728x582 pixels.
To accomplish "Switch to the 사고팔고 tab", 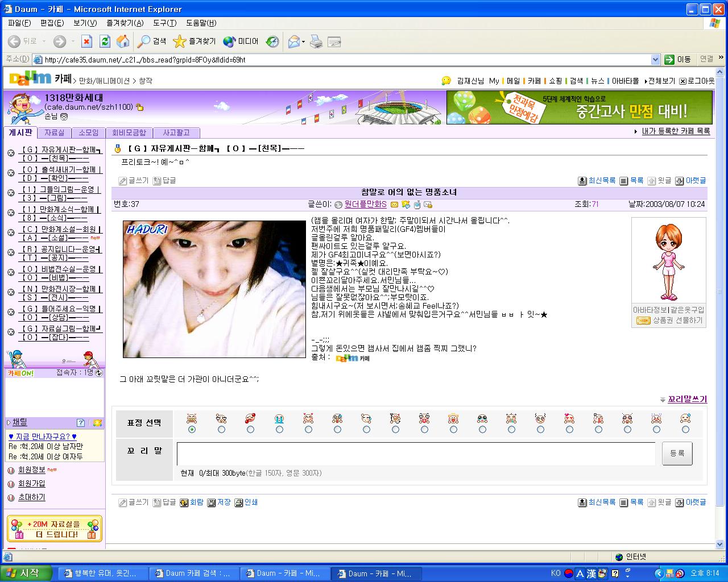I will (176, 132).
